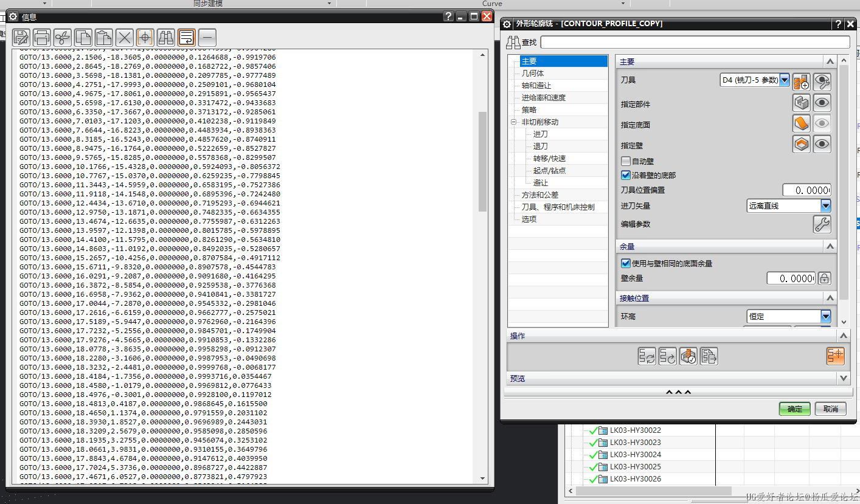Click the clipboard paste icon
The height and width of the screenshot is (504, 860).
pyautogui.click(x=104, y=37)
